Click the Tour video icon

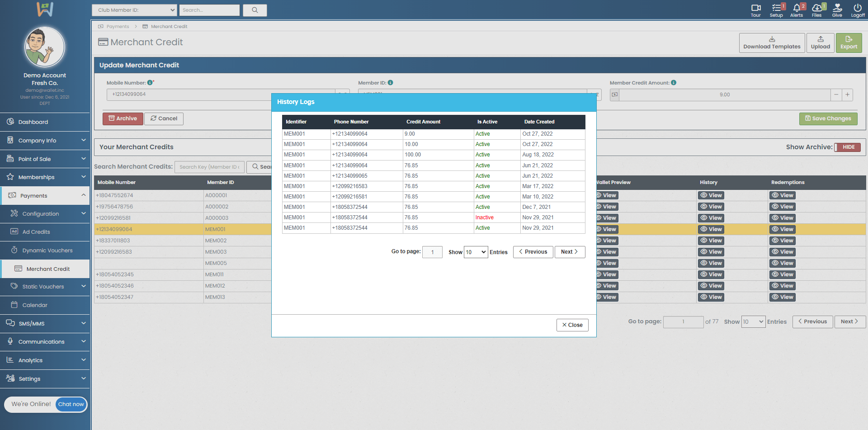tap(755, 8)
